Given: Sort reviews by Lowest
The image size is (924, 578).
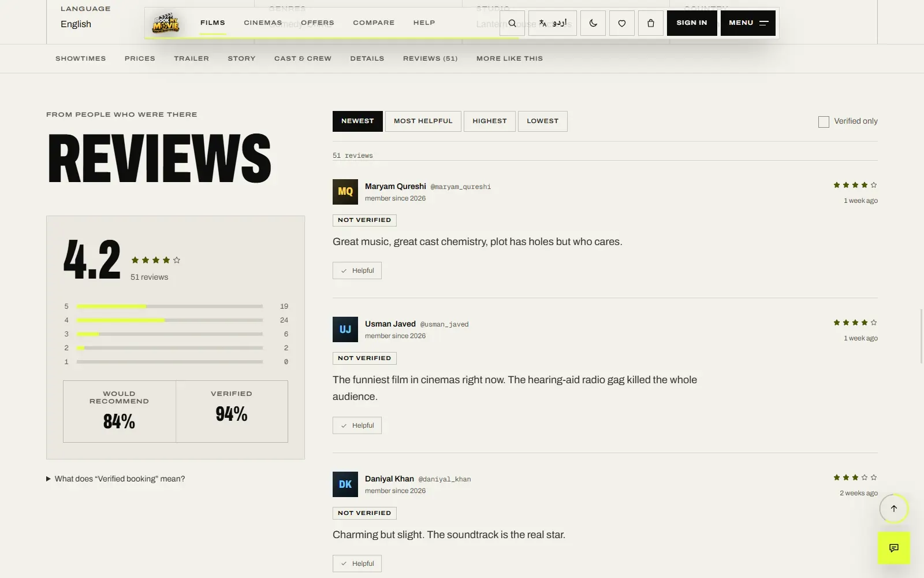Looking at the screenshot, I should coord(543,121).
